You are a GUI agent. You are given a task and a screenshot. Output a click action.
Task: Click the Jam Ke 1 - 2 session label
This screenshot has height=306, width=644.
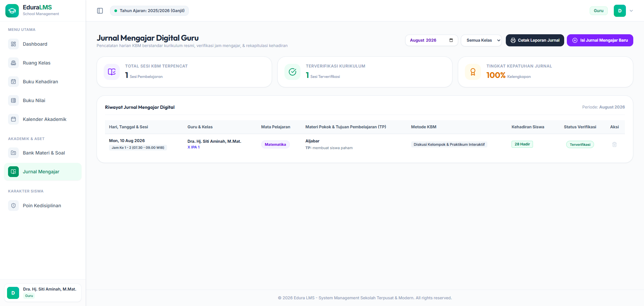[x=138, y=147]
